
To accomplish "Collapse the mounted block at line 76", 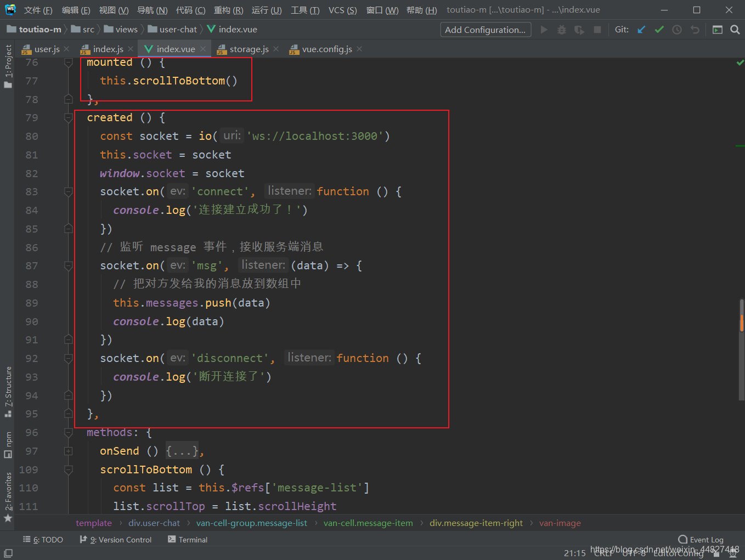I will point(69,63).
